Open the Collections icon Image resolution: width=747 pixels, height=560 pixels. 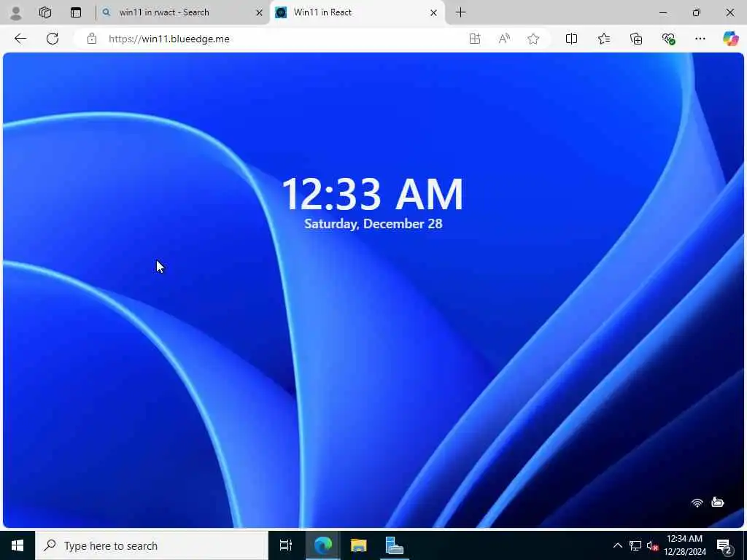pyautogui.click(x=636, y=39)
